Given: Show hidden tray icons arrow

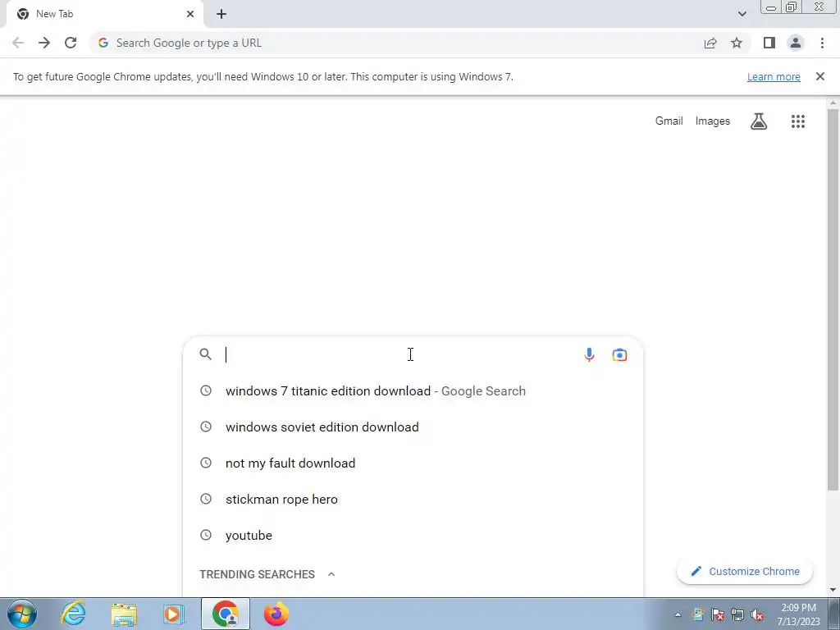Looking at the screenshot, I should [678, 615].
